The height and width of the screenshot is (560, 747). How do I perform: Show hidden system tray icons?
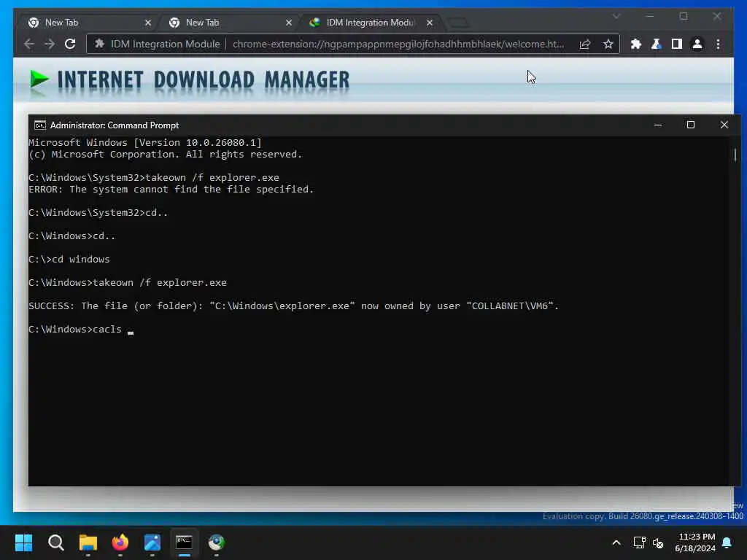point(616,542)
